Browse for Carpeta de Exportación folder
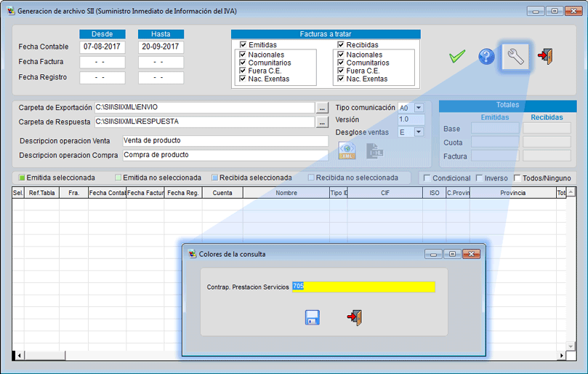This screenshot has height=374, width=588. coord(322,108)
